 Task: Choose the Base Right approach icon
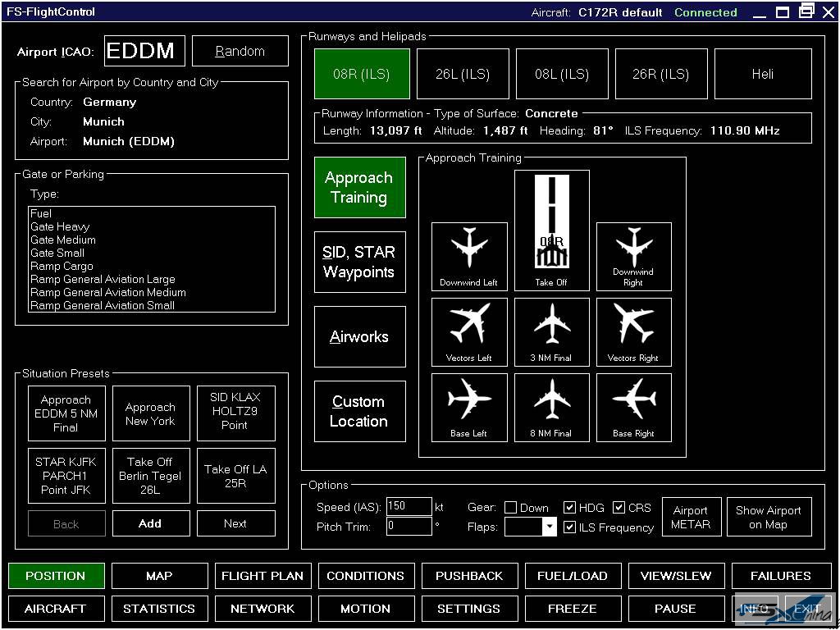click(634, 408)
